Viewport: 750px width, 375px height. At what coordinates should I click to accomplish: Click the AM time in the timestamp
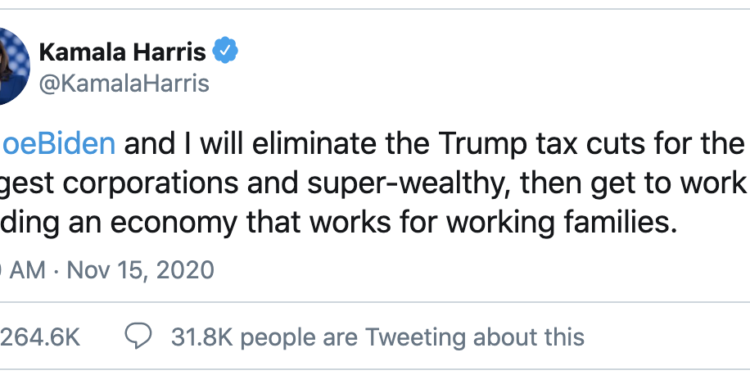28,270
